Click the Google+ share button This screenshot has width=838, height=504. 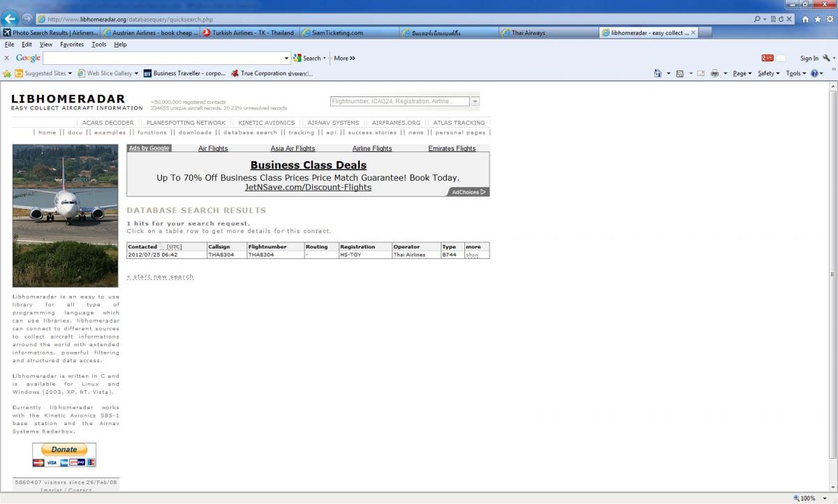767,59
